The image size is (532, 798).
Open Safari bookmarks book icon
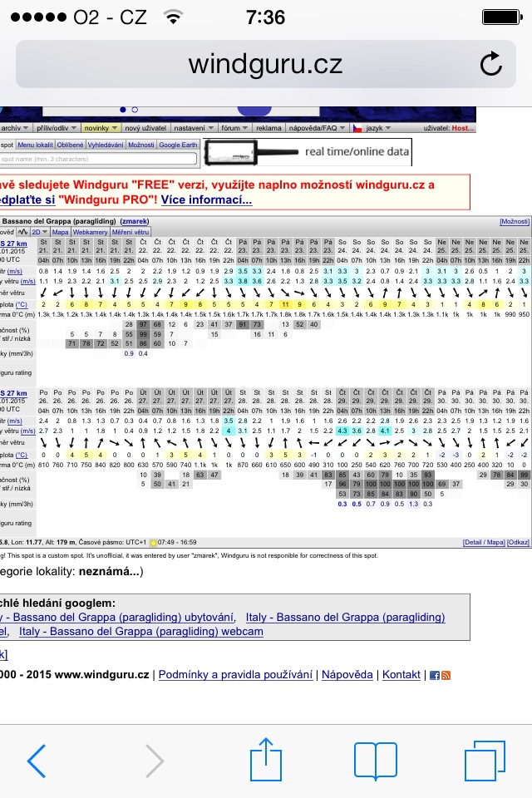[375, 761]
